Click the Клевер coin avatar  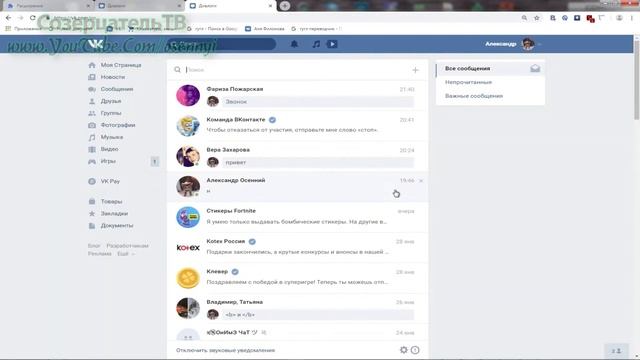pyautogui.click(x=188, y=278)
